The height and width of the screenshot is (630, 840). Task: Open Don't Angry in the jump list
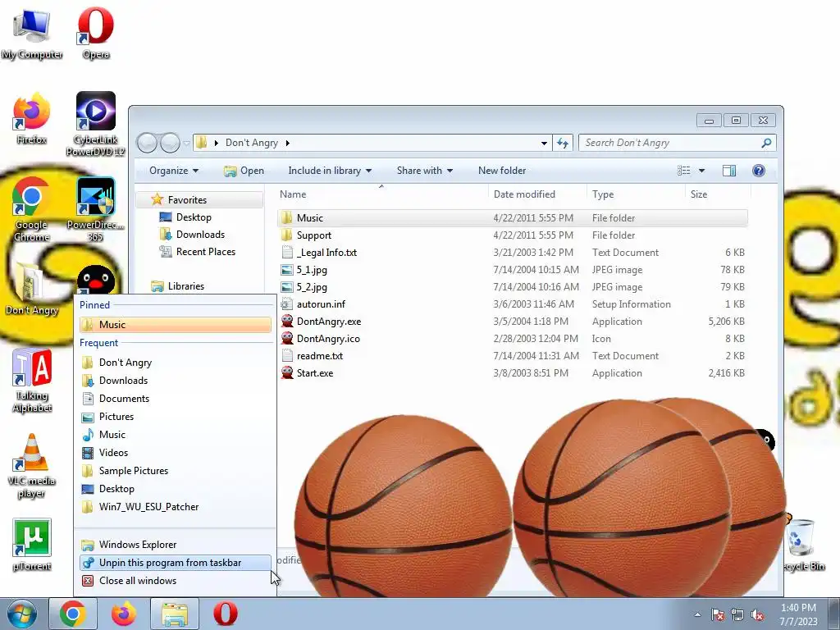pos(176,363)
